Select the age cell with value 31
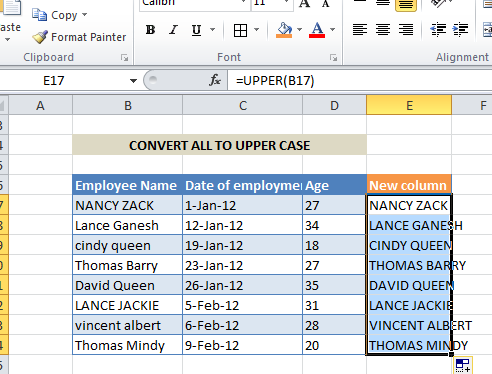This screenshot has width=492, height=374. [334, 305]
